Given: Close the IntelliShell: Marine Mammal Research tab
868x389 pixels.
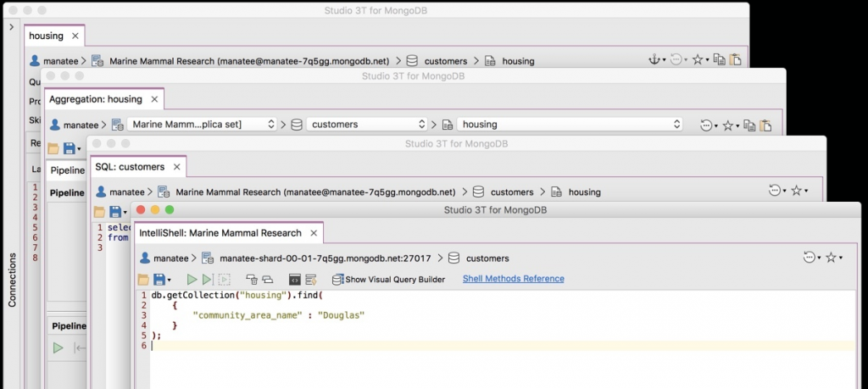Looking at the screenshot, I should click(x=314, y=233).
